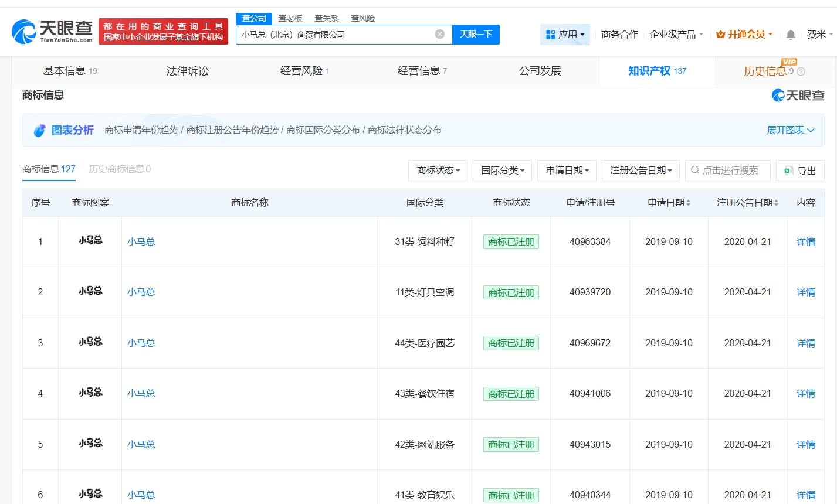
Task: Open 开通会员 dropdown
Action: pyautogui.click(x=744, y=35)
